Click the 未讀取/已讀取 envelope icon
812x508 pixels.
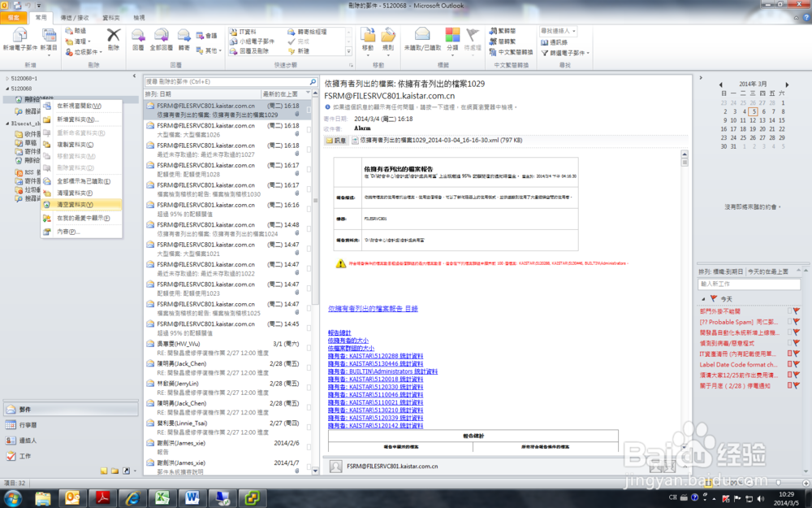[x=422, y=35]
